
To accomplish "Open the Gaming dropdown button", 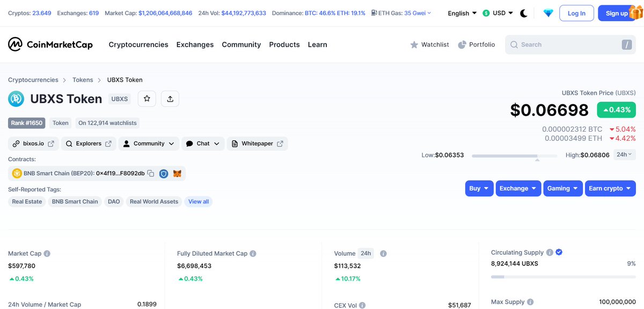I will pos(562,188).
